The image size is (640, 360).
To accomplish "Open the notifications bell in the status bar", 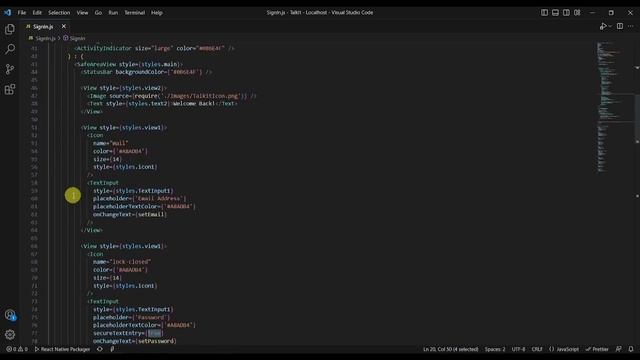I will 631,349.
